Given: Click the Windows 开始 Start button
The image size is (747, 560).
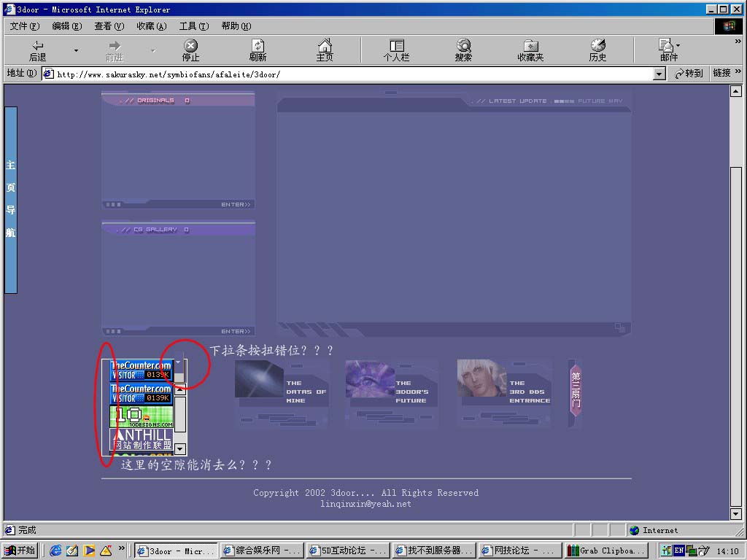Looking at the screenshot, I should click(20, 551).
